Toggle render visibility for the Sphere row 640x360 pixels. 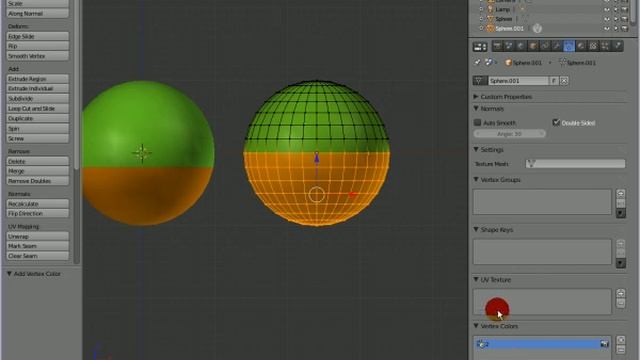pos(624,19)
